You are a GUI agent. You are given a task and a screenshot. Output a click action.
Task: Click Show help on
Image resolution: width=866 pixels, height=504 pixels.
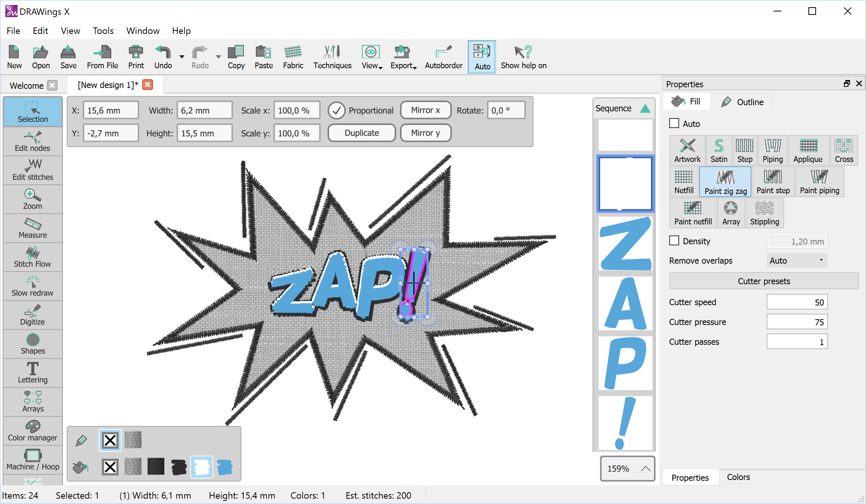click(524, 57)
